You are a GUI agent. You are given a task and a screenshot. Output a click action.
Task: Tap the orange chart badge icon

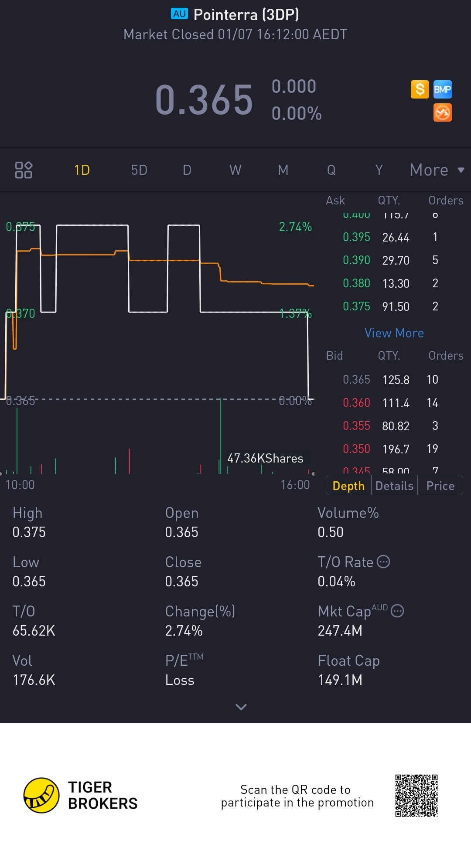[442, 113]
